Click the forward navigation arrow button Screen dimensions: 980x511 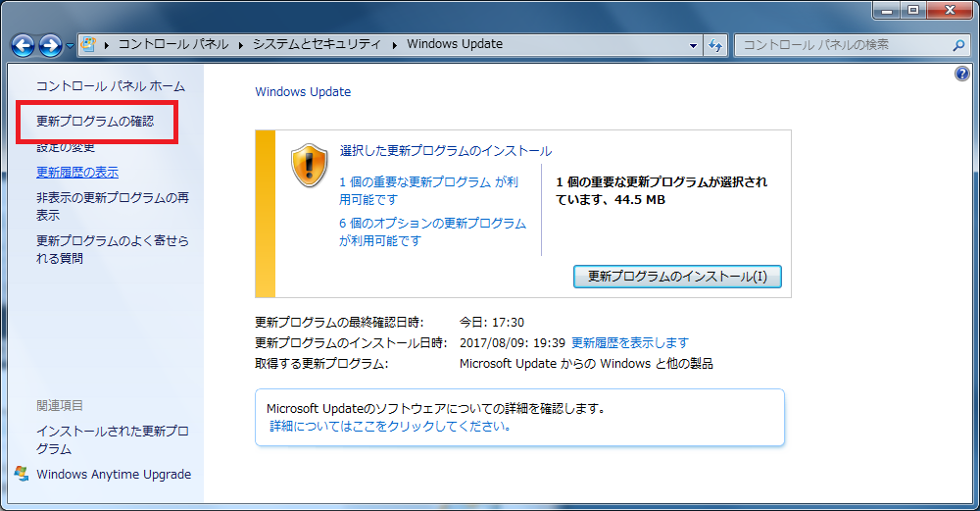pos(51,45)
